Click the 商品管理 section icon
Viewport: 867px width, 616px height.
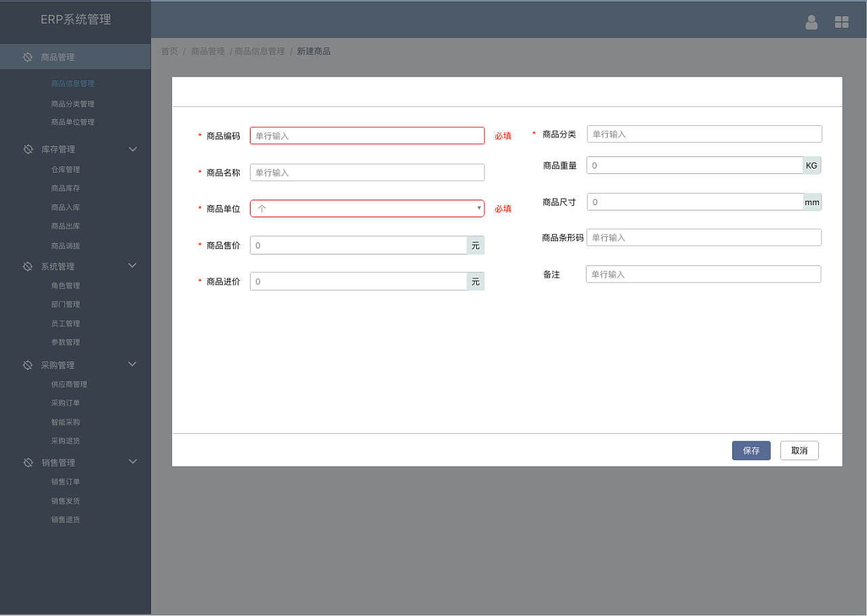point(28,57)
